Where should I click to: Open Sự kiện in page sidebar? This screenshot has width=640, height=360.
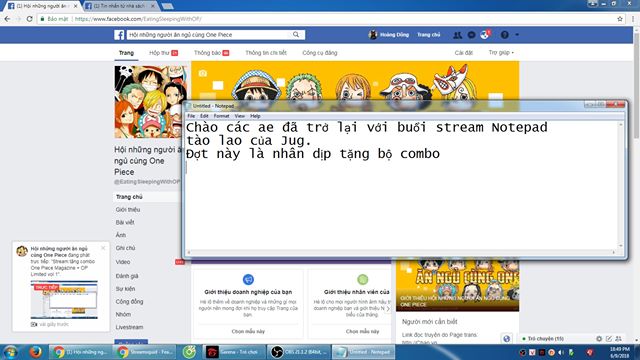coord(125,289)
